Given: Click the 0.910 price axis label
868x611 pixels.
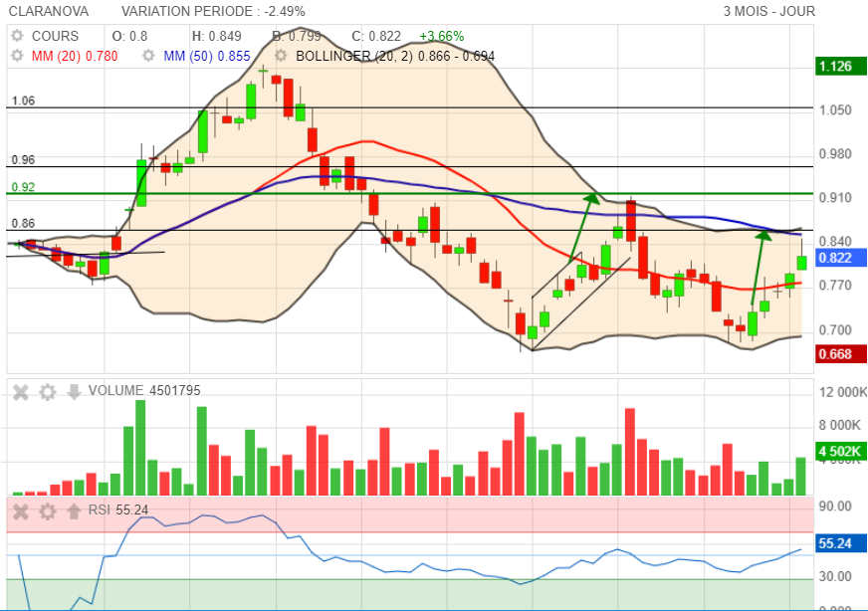Looking at the screenshot, I should point(835,198).
